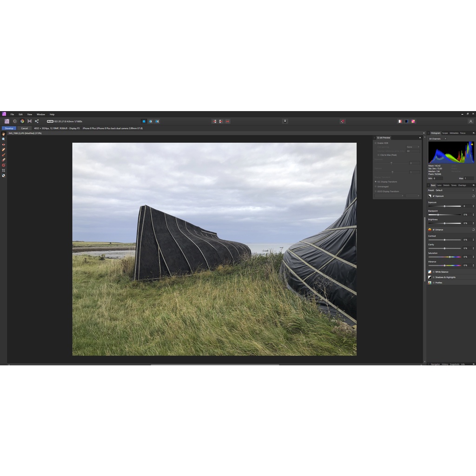
Task: Enable the White Balance checkbox
Action: point(434,272)
